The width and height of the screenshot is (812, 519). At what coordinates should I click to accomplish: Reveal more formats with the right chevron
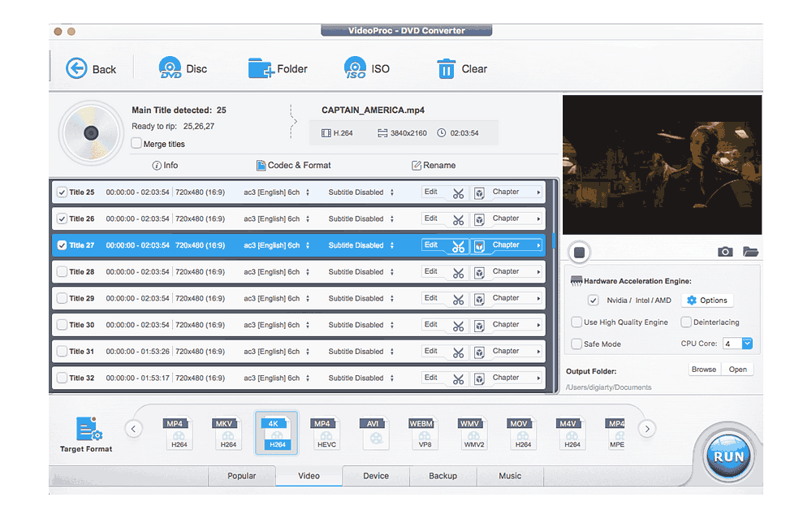tap(647, 428)
